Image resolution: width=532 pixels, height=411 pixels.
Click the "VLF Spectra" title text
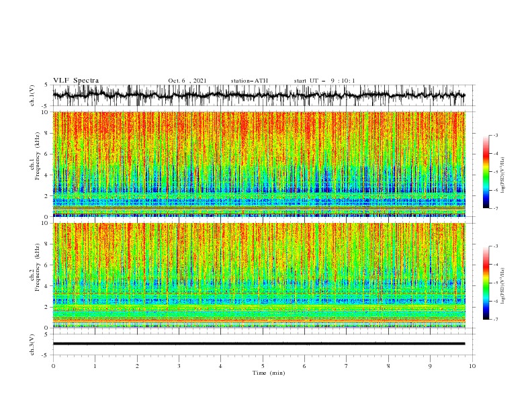click(x=76, y=81)
